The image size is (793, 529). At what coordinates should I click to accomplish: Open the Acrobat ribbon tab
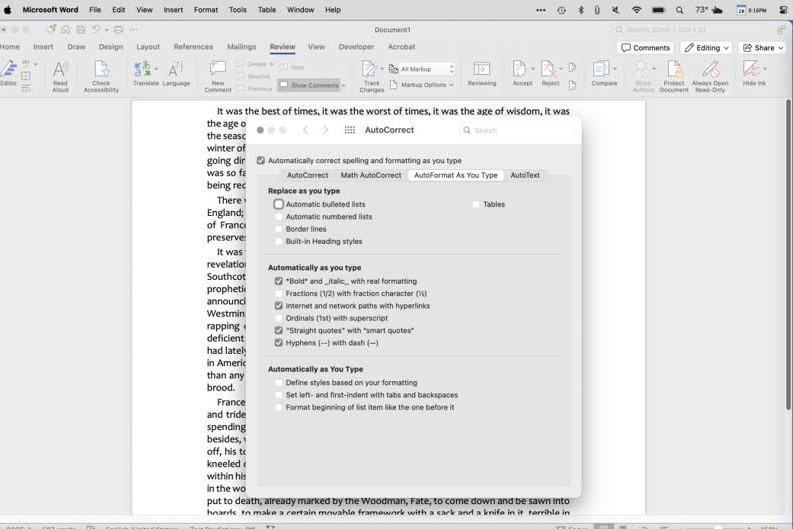402,47
